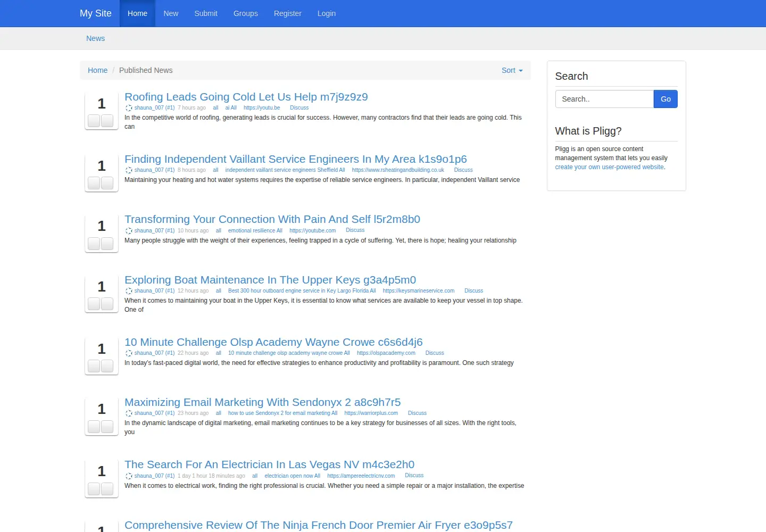Open the Submit page from the navbar
Screen dimensions: 766x532
(206, 13)
